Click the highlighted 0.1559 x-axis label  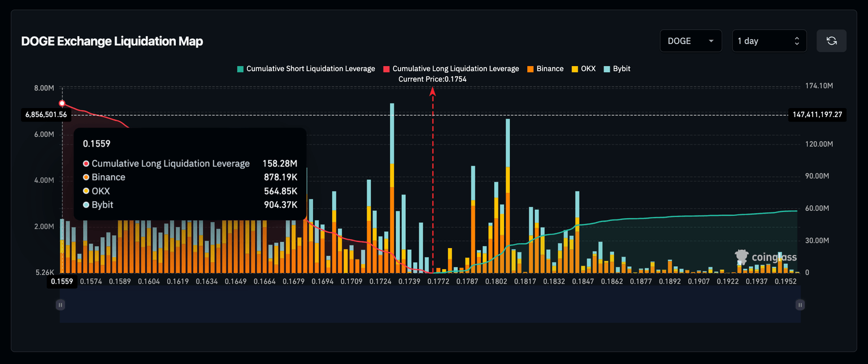click(62, 281)
